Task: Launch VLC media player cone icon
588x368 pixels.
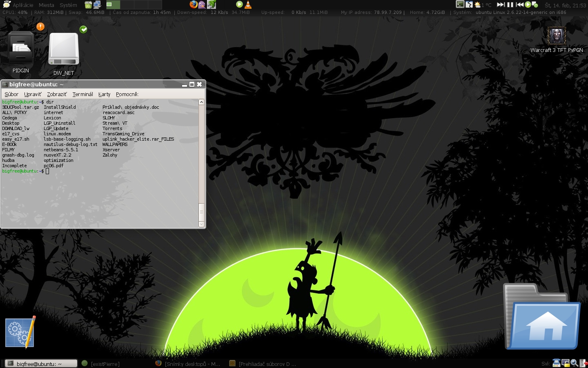Action: coord(248,5)
